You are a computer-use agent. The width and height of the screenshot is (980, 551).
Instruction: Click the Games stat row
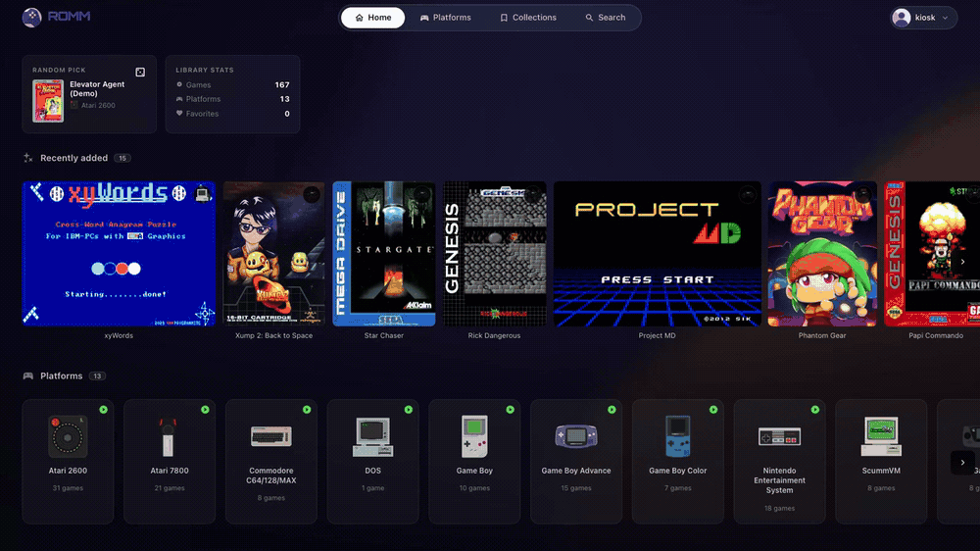coord(232,84)
